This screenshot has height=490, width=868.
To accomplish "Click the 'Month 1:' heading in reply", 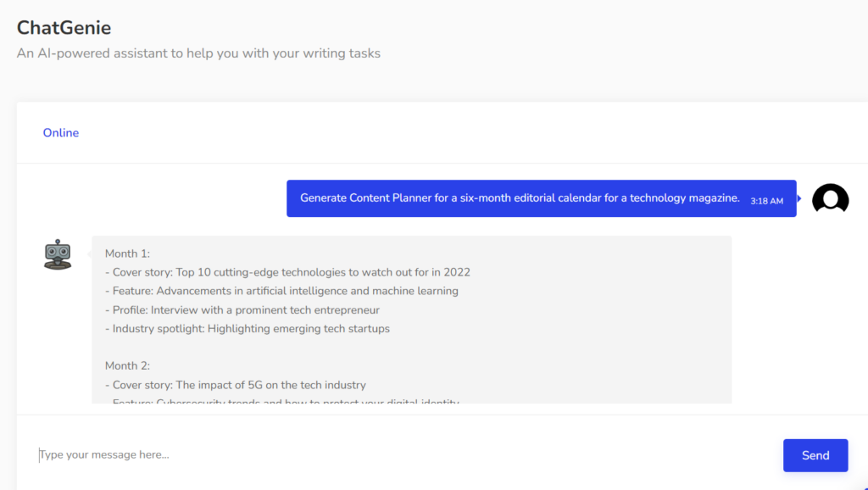I will 127,253.
